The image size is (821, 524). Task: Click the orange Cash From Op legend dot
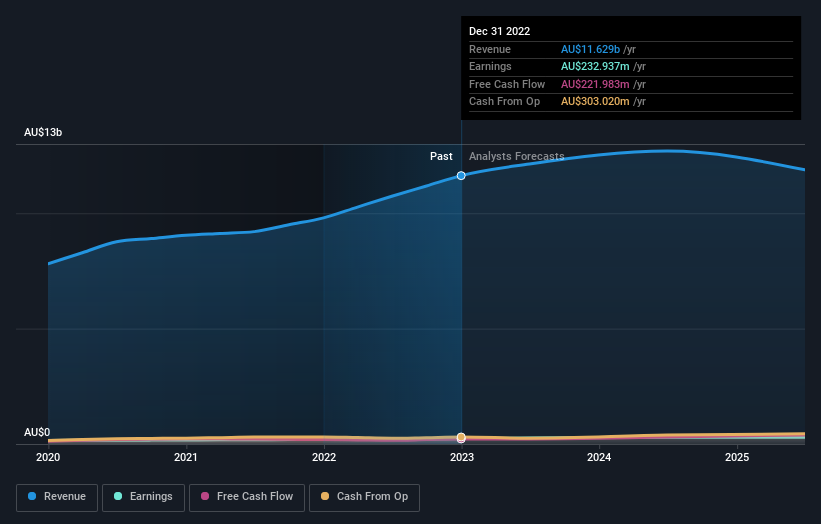325,496
